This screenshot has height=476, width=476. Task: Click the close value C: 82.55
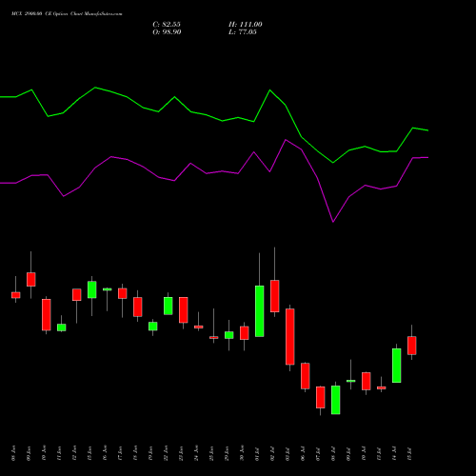(167, 25)
